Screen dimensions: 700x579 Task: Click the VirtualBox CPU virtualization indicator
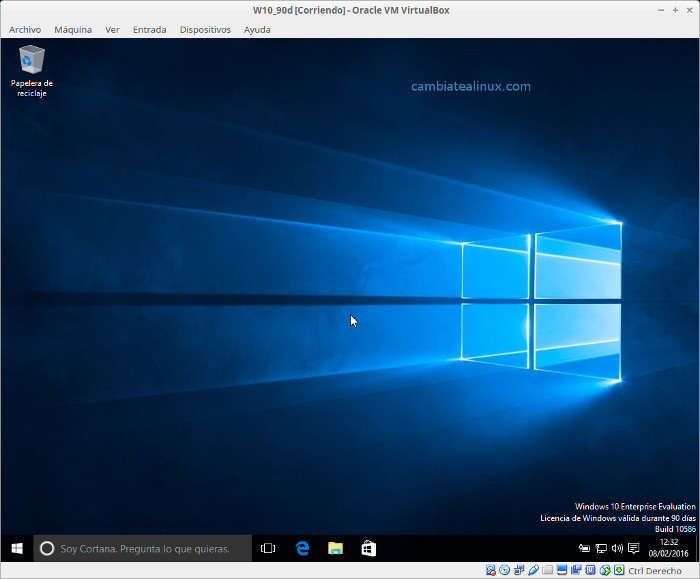point(590,571)
